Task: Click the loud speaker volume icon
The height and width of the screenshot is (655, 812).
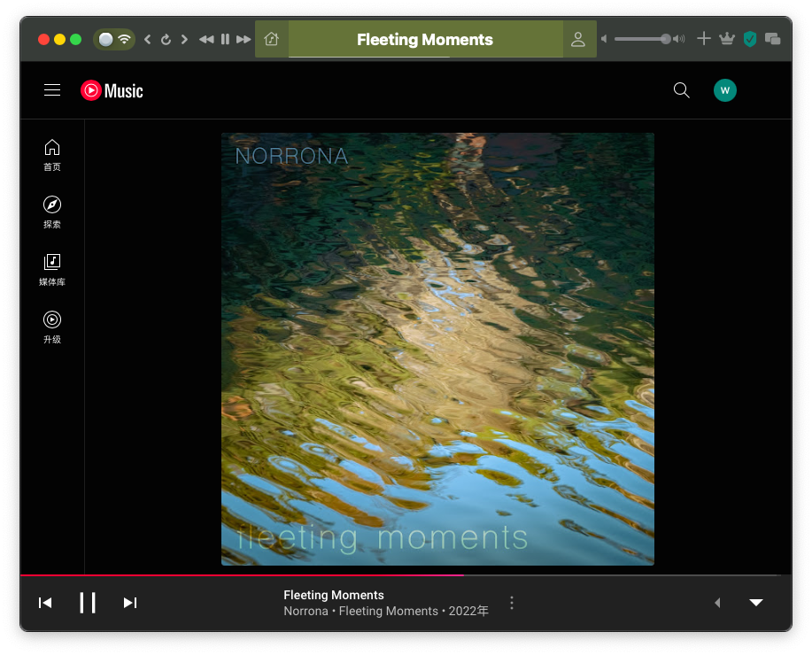Action: click(x=679, y=39)
